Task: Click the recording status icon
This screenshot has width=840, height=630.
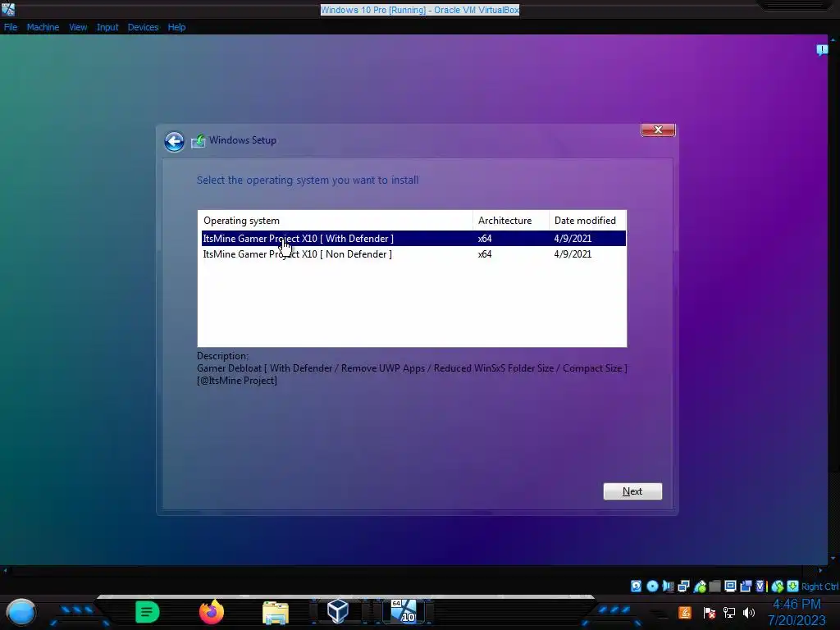Action: coord(745,586)
